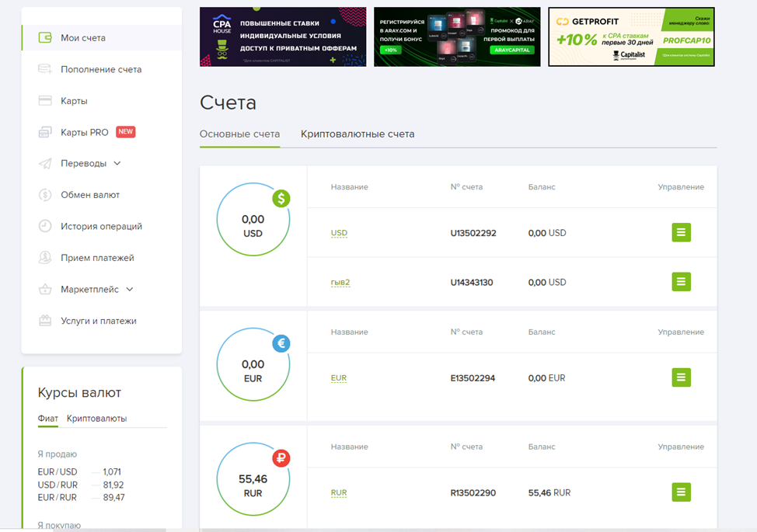Viewport: 757px width, 532px height.
Task: Click the гыв2 account name link
Action: [x=340, y=282]
